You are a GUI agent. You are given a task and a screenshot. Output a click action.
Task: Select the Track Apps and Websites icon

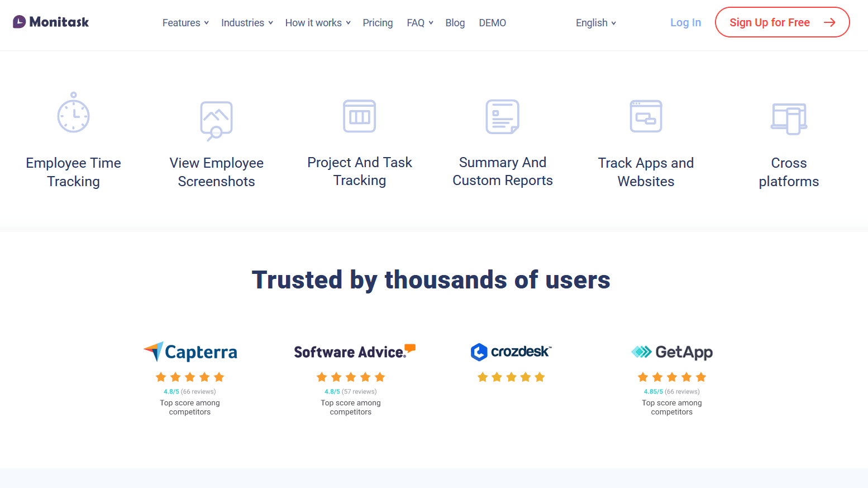pyautogui.click(x=646, y=116)
